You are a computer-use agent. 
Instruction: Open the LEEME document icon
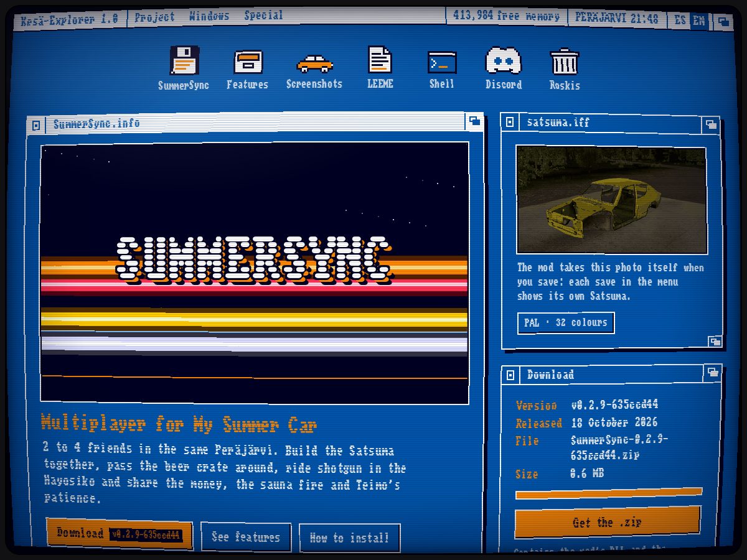tap(380, 67)
